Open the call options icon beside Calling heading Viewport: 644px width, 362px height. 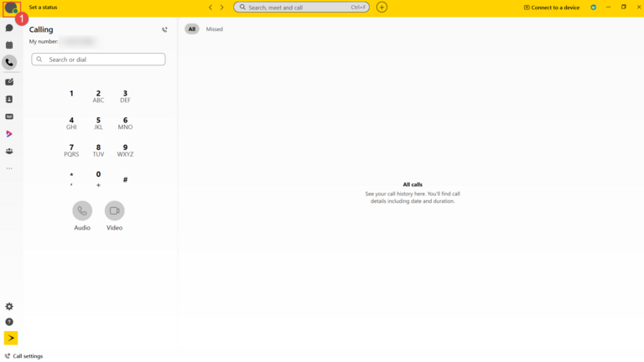tap(164, 29)
